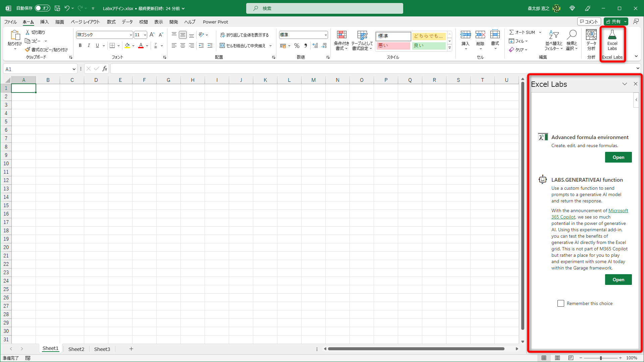Open the font name (游ゴシック) dropdown
The image size is (644, 362).
130,35
